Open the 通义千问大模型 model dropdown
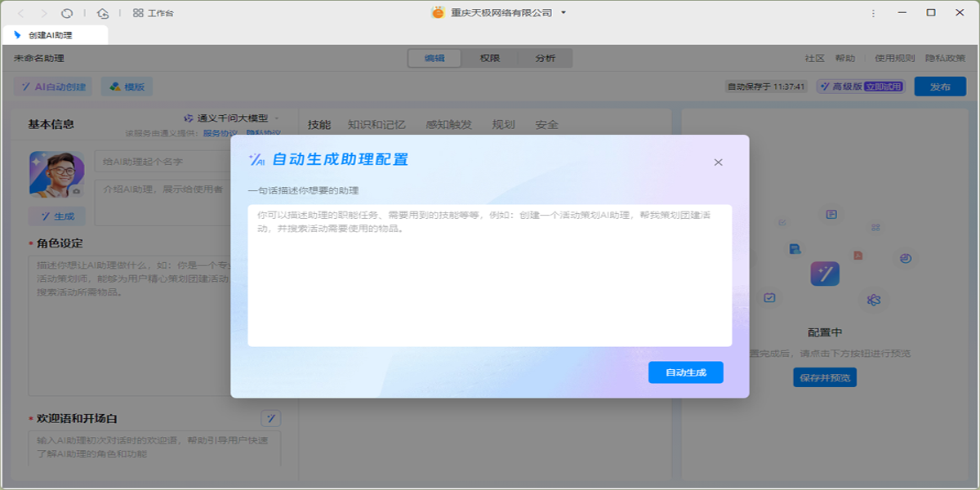 click(x=233, y=118)
